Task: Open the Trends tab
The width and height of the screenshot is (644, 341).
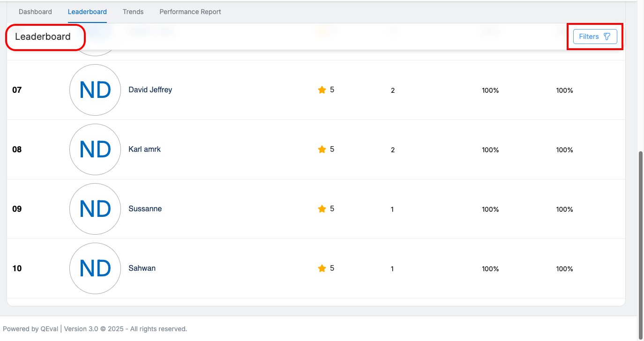Action: point(133,12)
